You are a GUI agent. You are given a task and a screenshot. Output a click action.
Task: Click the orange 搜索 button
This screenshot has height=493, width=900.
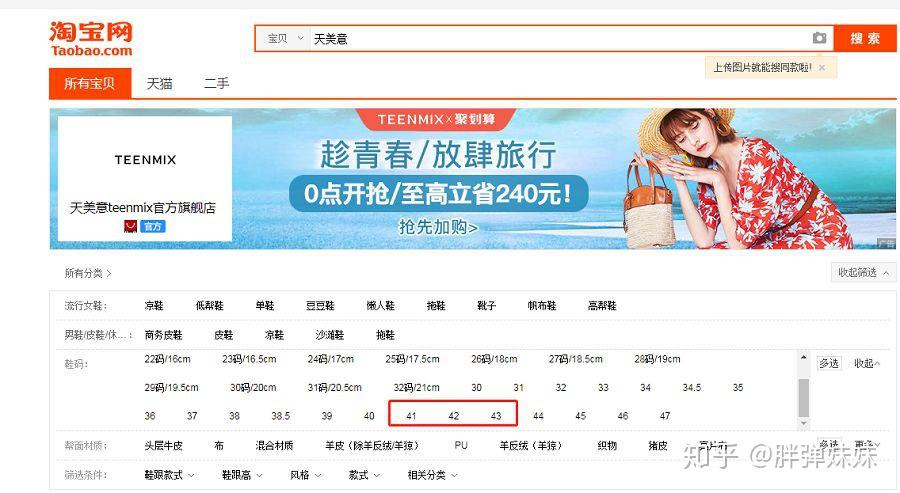point(865,38)
